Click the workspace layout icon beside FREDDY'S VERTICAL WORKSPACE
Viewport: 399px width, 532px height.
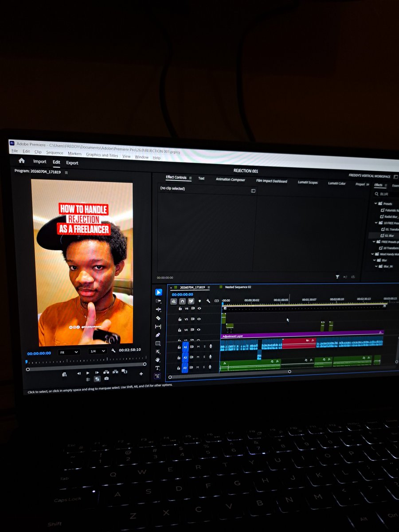coord(396,176)
